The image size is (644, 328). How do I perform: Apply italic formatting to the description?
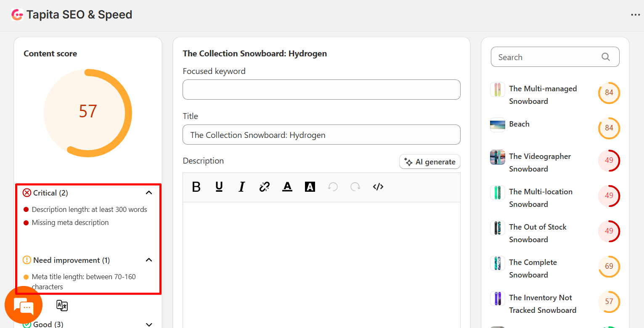coord(241,187)
